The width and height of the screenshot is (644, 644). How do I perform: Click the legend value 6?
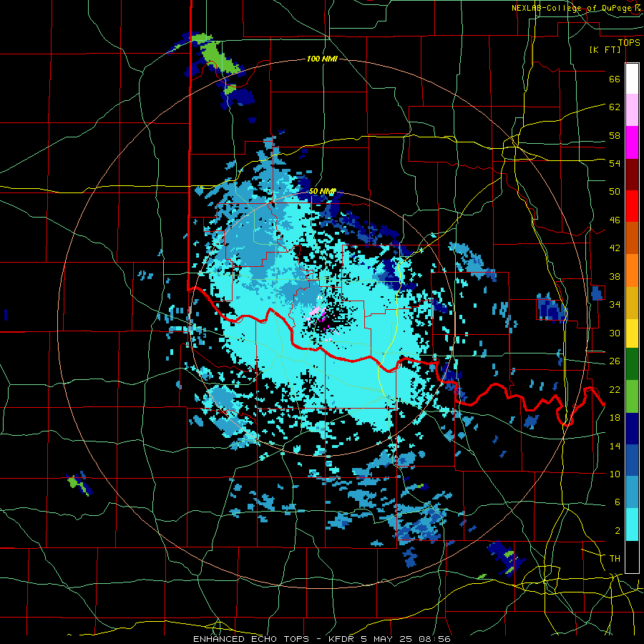617,502
